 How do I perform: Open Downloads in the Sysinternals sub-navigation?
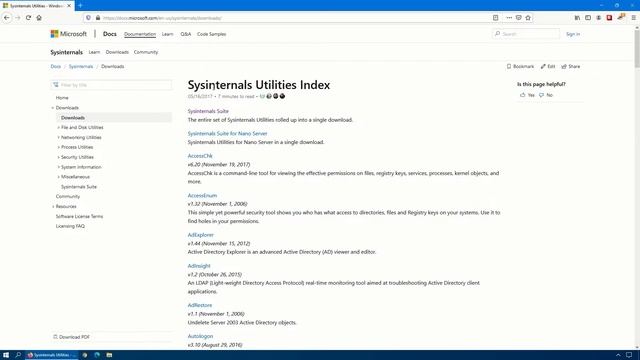[117, 52]
